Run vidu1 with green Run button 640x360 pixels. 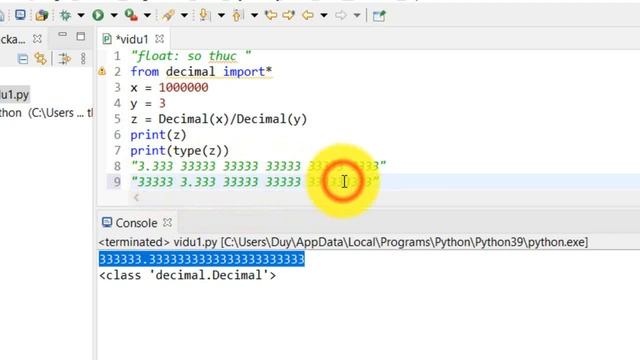point(98,16)
